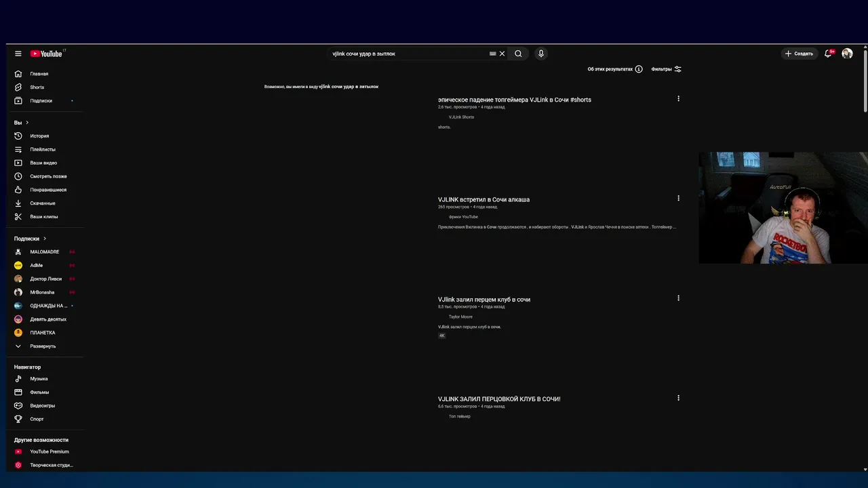Open Taylor Moore channel name
The height and width of the screenshot is (488, 868).
460,317
